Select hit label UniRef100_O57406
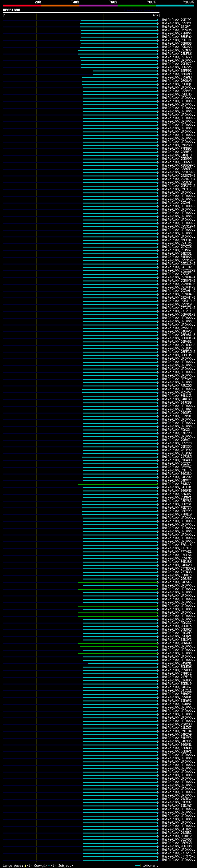 tap(177, 379)
